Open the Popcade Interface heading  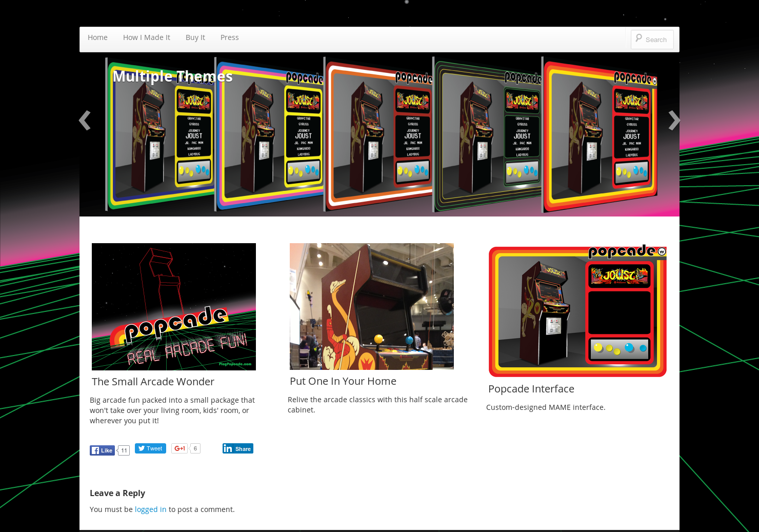(531, 389)
